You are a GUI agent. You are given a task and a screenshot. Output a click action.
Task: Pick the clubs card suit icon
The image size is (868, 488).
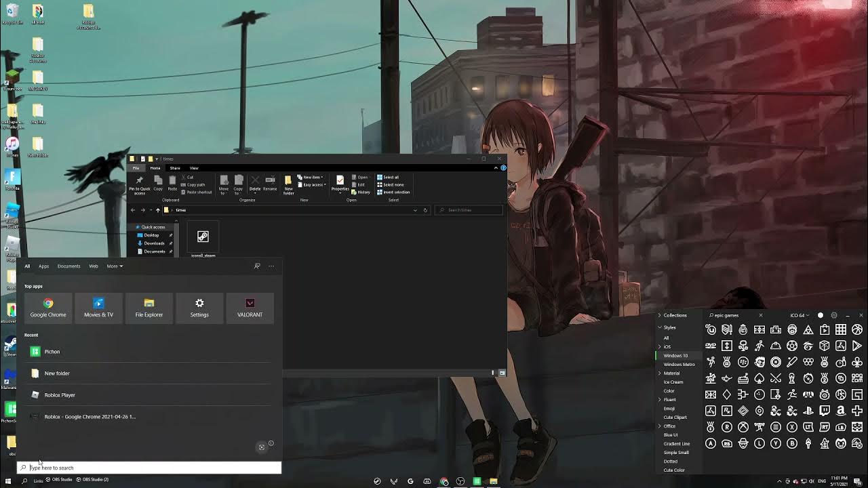coord(857,362)
